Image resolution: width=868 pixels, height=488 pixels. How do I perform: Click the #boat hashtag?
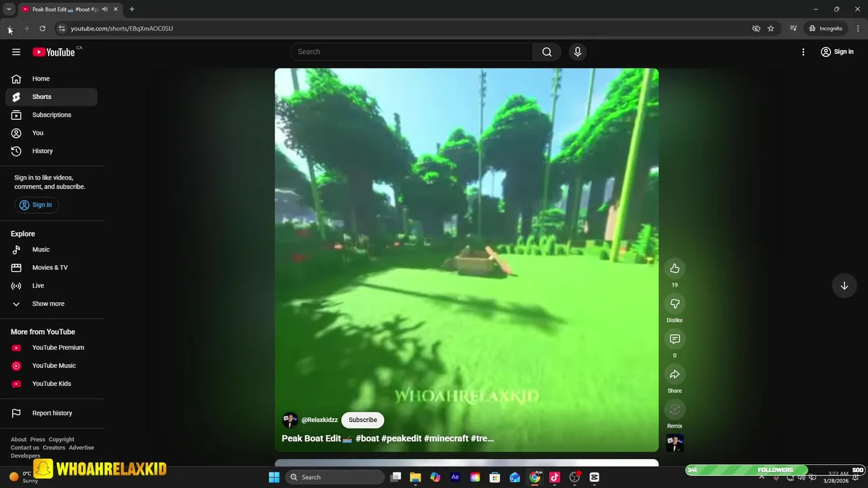tap(367, 439)
